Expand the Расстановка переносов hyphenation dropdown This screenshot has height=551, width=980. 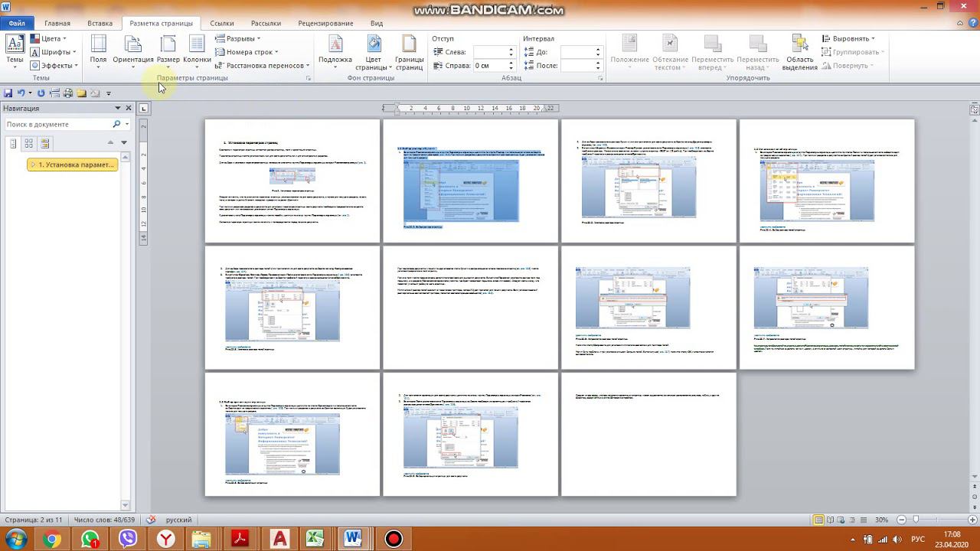tap(263, 66)
